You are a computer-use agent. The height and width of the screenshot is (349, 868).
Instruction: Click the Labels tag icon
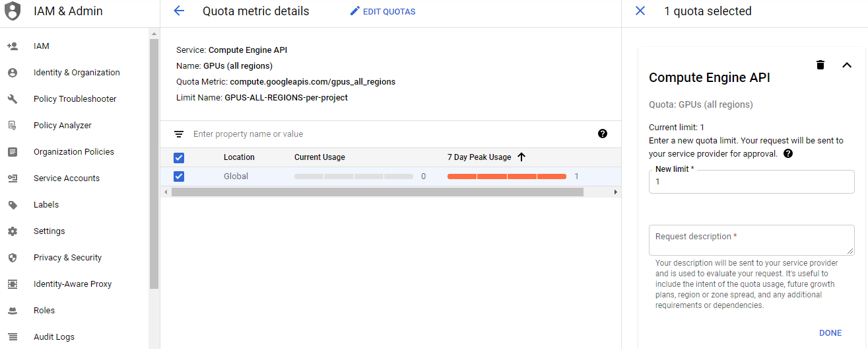coord(12,205)
